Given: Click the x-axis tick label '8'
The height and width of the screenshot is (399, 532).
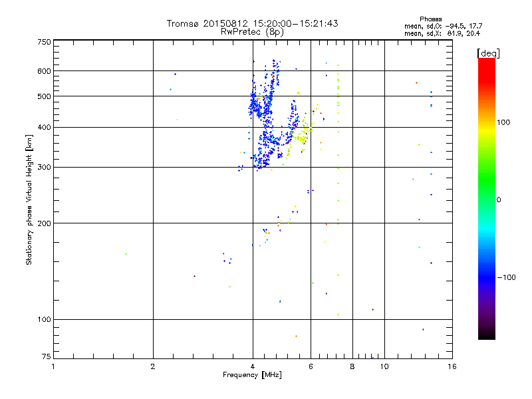Looking at the screenshot, I should [352, 366].
